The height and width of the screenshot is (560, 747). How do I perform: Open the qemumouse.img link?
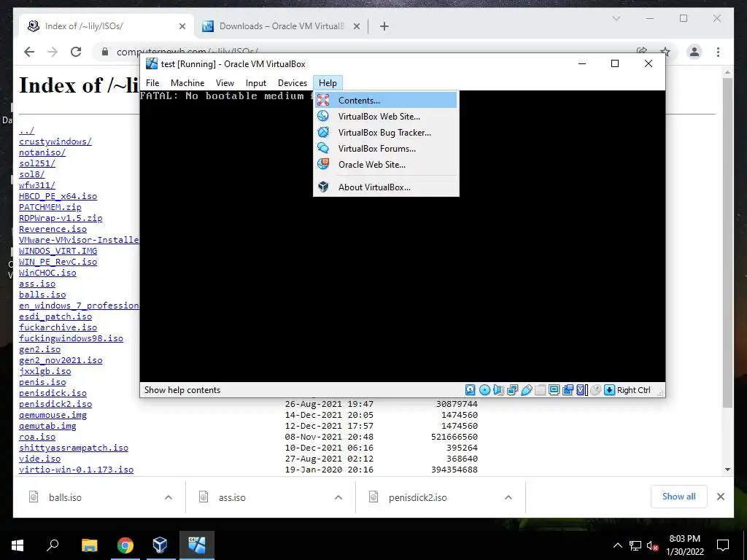[x=53, y=415]
